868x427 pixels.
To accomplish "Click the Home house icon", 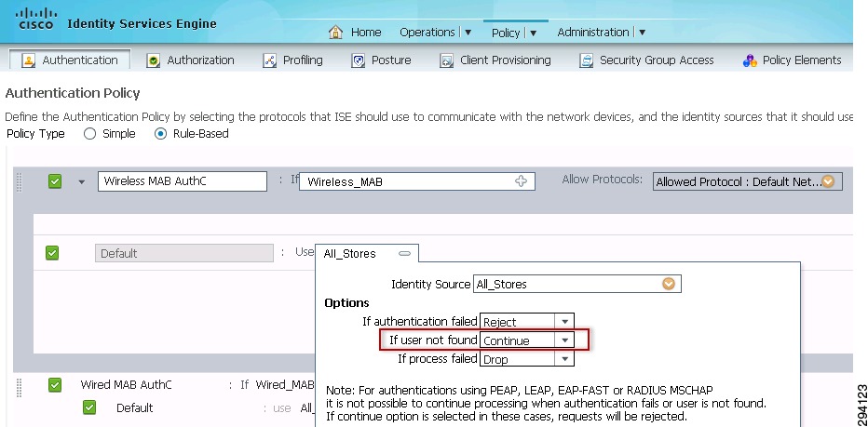I will coord(335,32).
